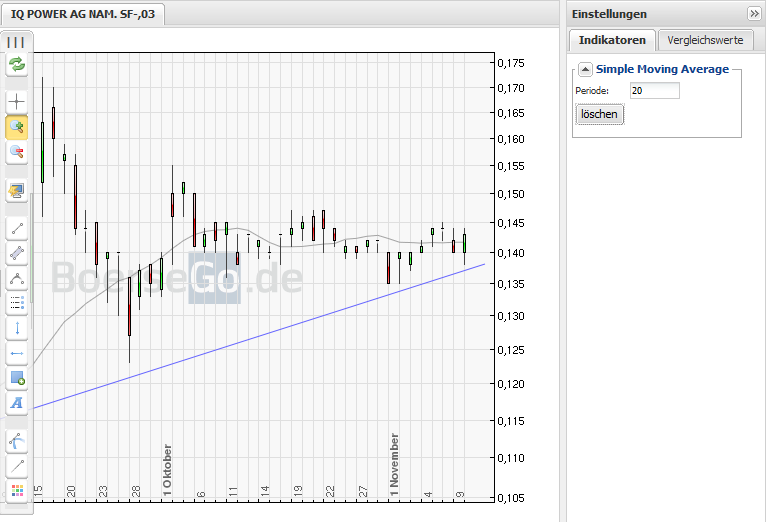Click the 0,175 price axis label

coord(511,63)
